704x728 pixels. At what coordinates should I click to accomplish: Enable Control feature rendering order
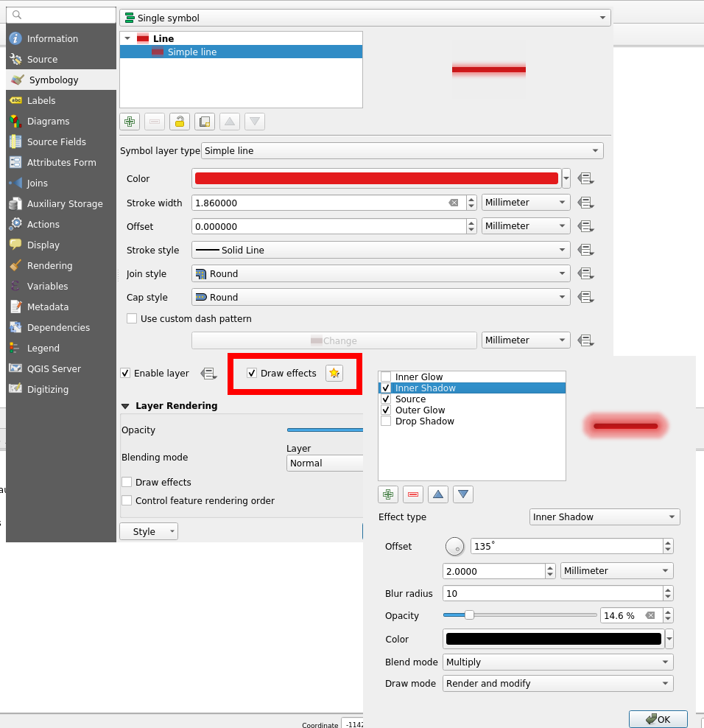point(126,500)
